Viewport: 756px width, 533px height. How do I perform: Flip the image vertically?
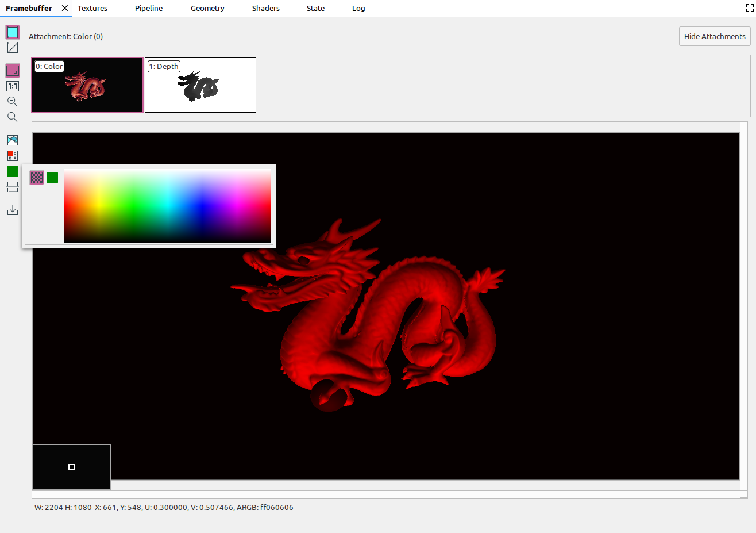tap(13, 187)
